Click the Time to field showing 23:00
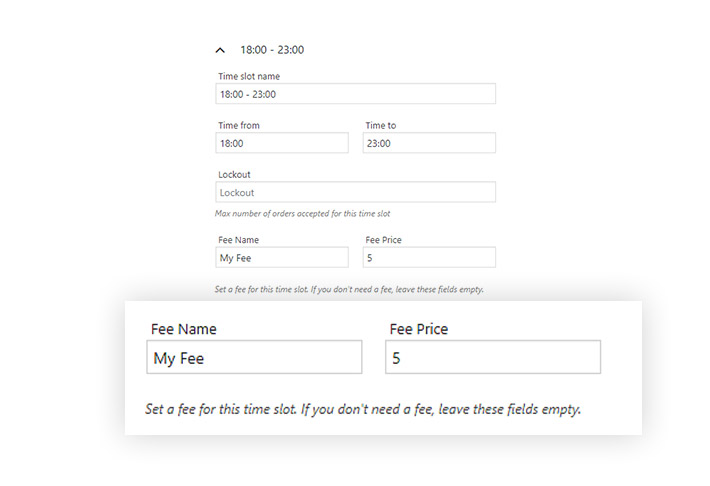The height and width of the screenshot is (486, 710). [429, 143]
